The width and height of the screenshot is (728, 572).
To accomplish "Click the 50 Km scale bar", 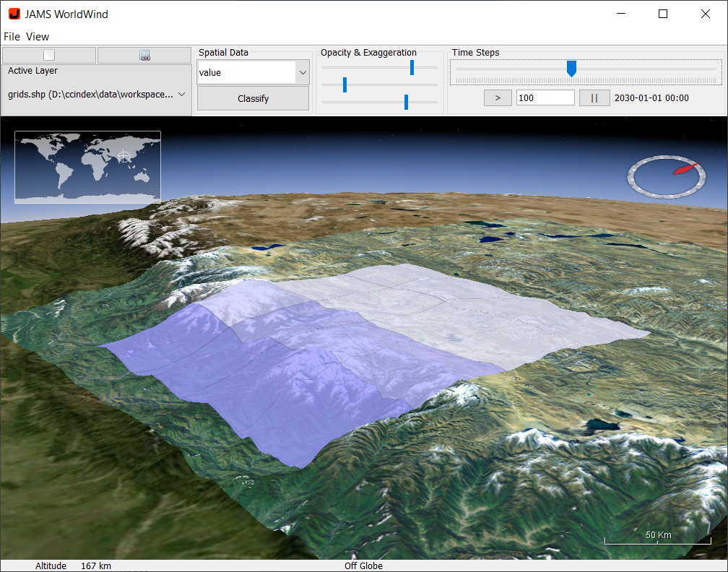I will (x=657, y=539).
